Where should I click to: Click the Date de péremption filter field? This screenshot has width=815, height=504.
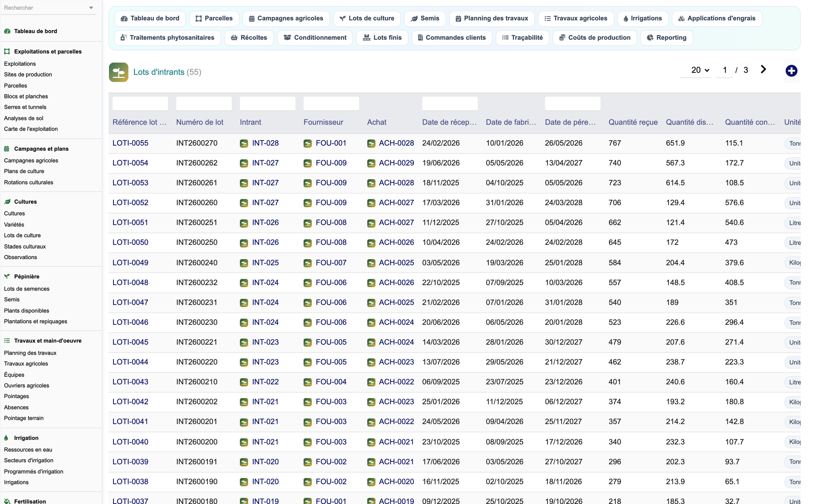pos(573,103)
